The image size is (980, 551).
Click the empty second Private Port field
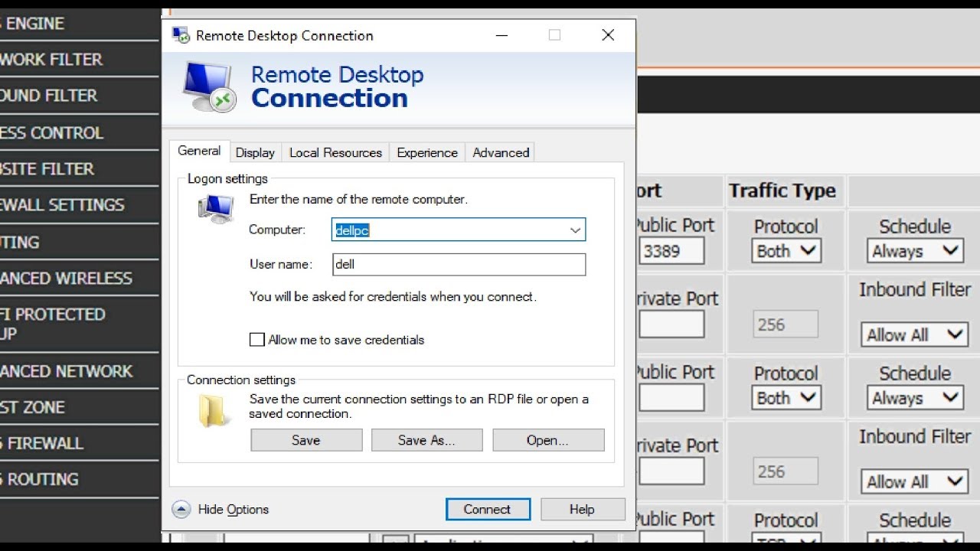[671, 471]
